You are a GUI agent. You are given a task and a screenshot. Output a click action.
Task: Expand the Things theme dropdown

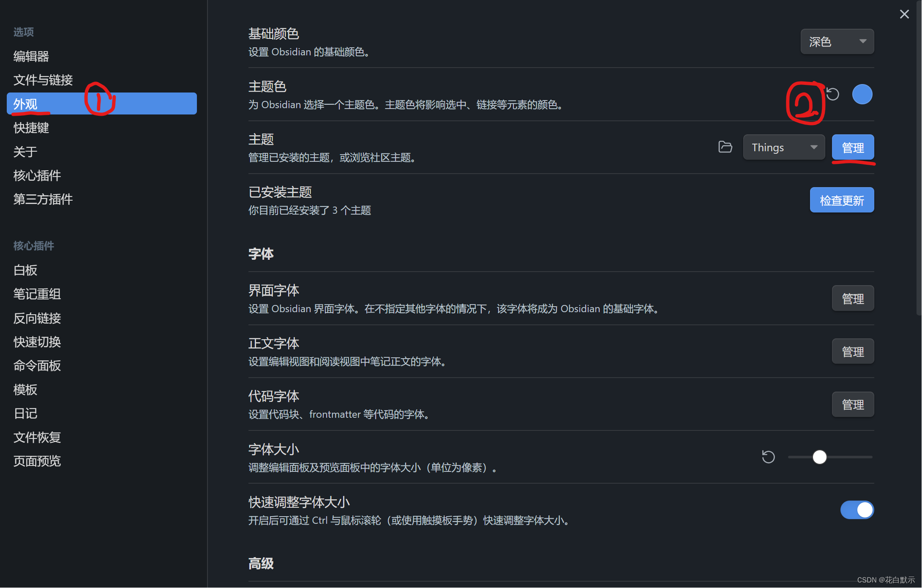(783, 147)
